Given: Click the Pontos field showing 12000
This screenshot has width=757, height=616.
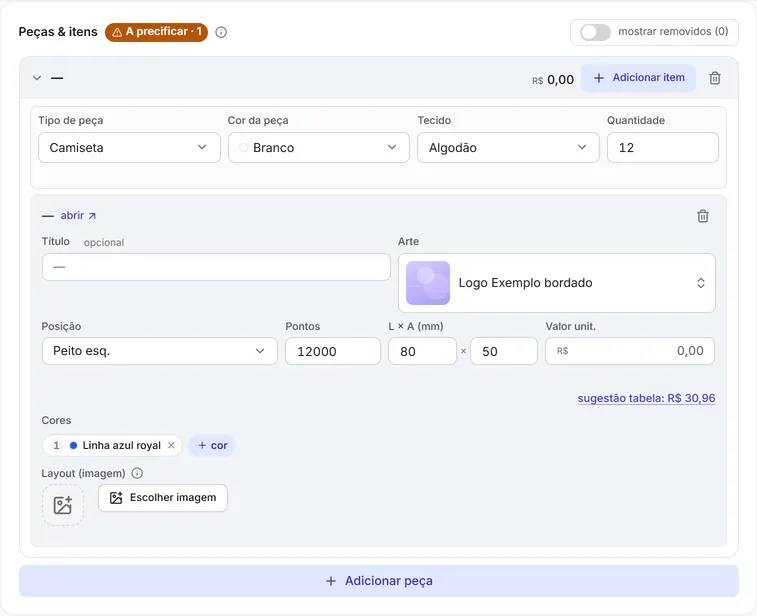Looking at the screenshot, I should [x=333, y=351].
